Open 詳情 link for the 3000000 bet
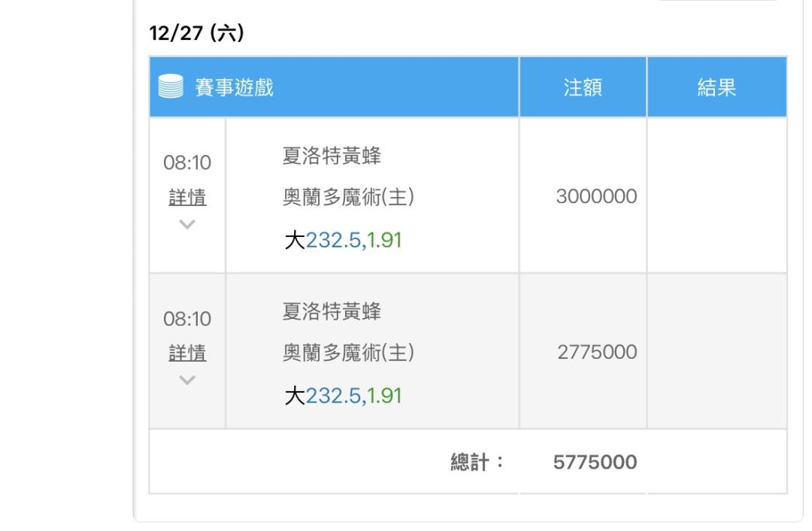The image size is (812, 531). pyautogui.click(x=187, y=198)
